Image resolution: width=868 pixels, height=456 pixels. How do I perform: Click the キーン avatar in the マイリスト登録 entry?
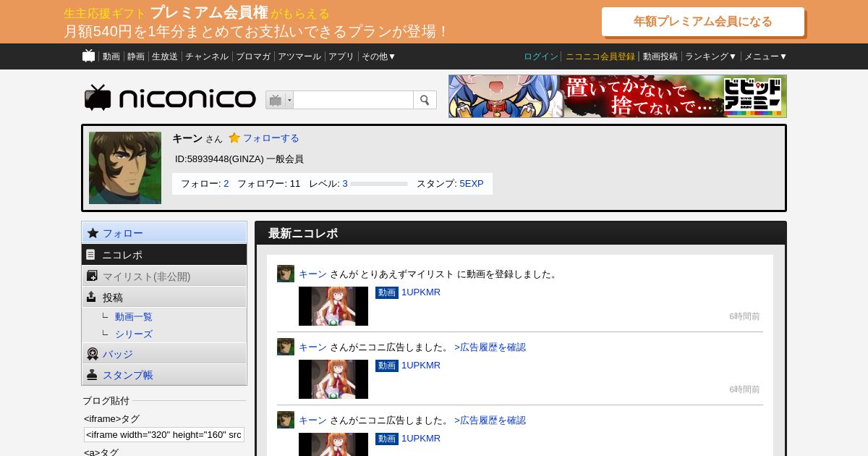pos(286,274)
